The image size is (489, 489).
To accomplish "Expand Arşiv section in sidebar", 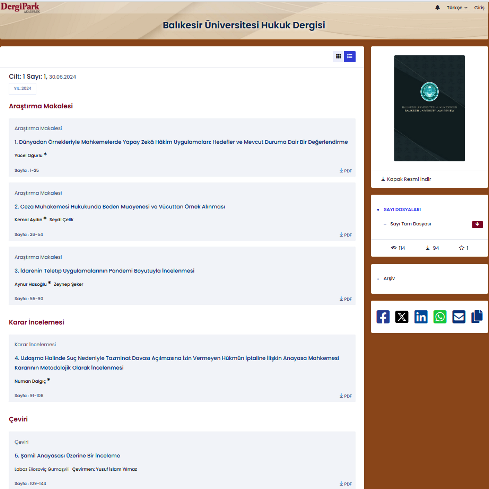I will coord(389,278).
